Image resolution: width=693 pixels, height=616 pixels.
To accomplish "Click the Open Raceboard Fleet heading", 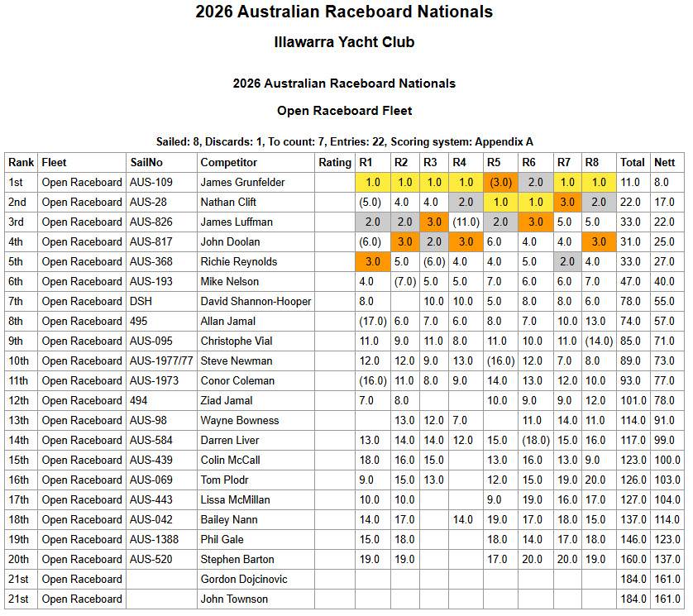I will 344,111.
